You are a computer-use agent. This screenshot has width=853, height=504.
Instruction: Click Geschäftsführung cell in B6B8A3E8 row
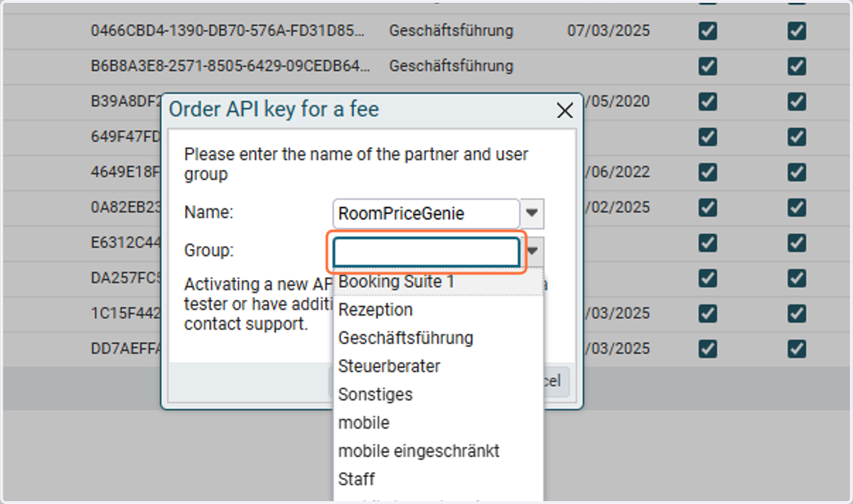point(451,66)
